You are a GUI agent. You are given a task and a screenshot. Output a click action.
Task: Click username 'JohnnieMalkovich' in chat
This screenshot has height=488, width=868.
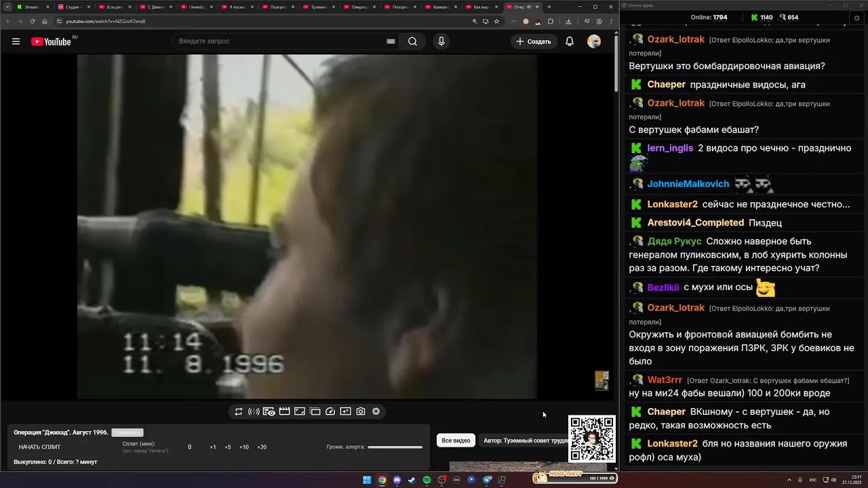(x=688, y=184)
